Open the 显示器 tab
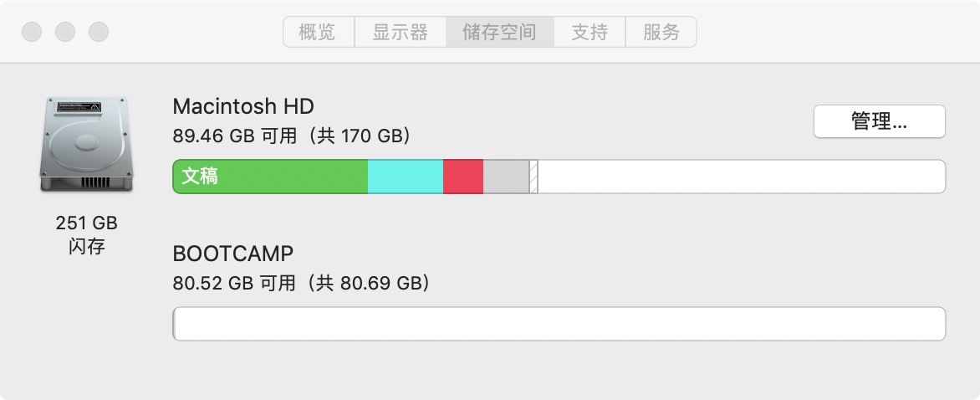Viewport: 980px width, 400px height. click(400, 33)
